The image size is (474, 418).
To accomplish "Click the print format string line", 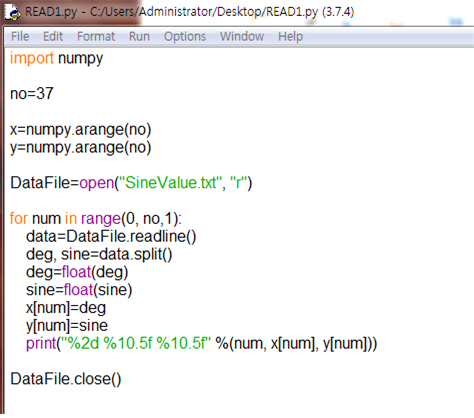I will [202, 343].
